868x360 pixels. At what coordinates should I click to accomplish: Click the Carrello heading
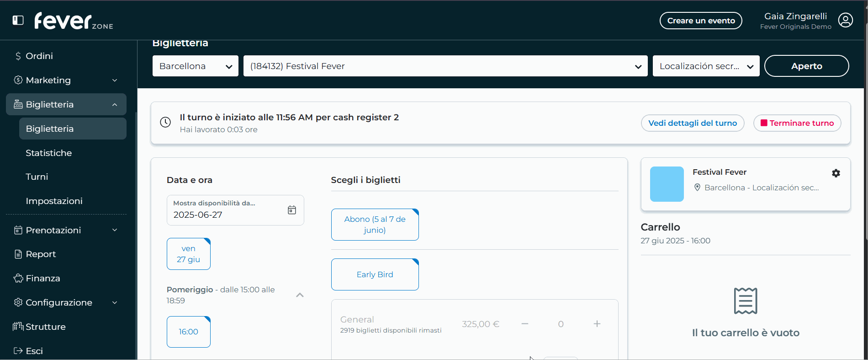pyautogui.click(x=661, y=227)
